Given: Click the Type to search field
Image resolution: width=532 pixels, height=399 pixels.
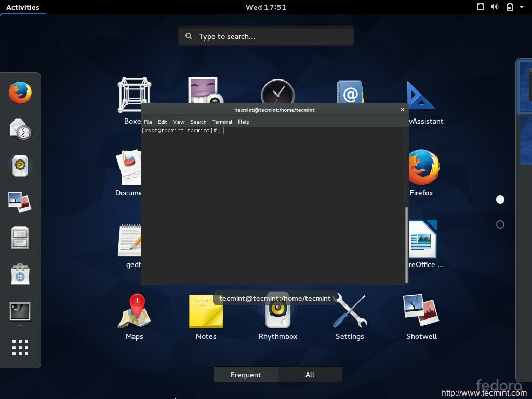Looking at the screenshot, I should (265, 36).
